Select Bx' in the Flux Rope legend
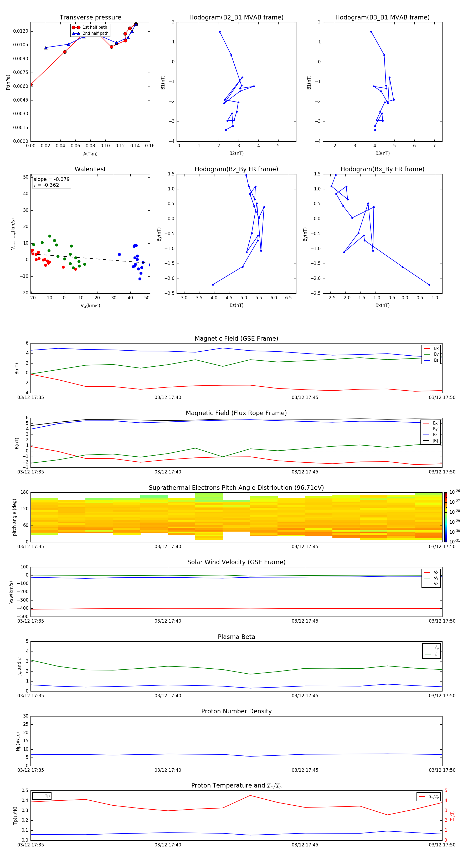The width and height of the screenshot is (473, 868). [431, 423]
